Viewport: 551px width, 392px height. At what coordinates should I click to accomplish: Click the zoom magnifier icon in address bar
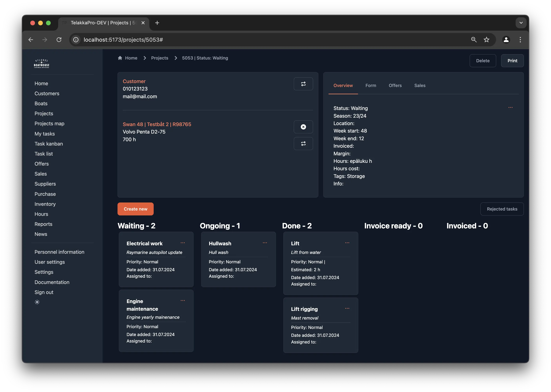click(x=474, y=40)
